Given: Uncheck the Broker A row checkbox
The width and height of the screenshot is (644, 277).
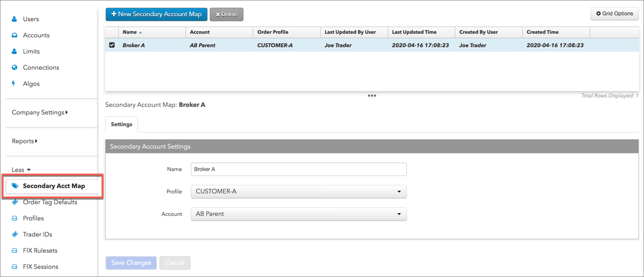Looking at the screenshot, I should 112,45.
